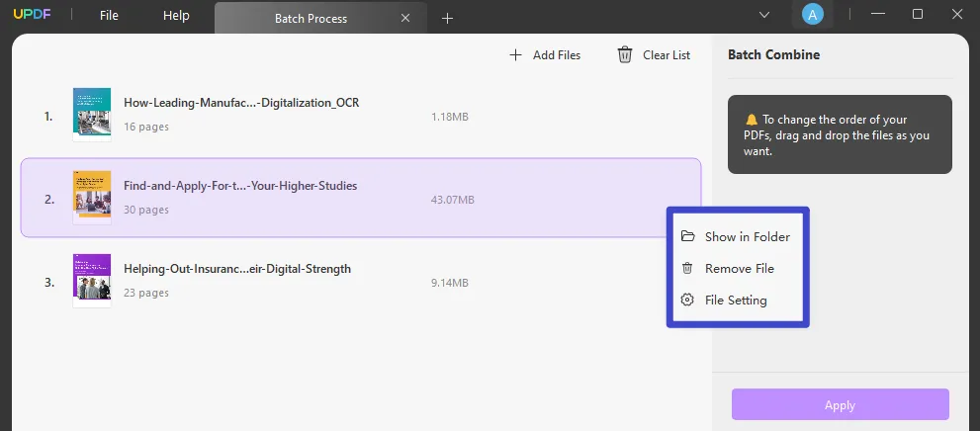Image resolution: width=980 pixels, height=431 pixels.
Task: Click the Find-and-Apply PDF thumbnail
Action: coord(92,197)
